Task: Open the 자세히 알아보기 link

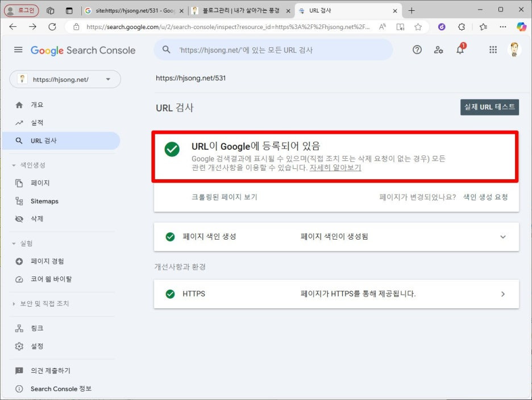Action: pos(335,168)
